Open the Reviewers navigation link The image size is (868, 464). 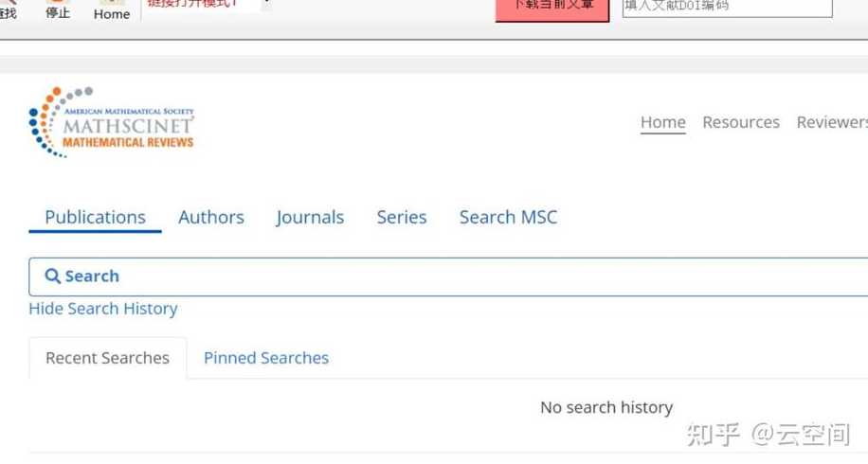click(x=832, y=122)
